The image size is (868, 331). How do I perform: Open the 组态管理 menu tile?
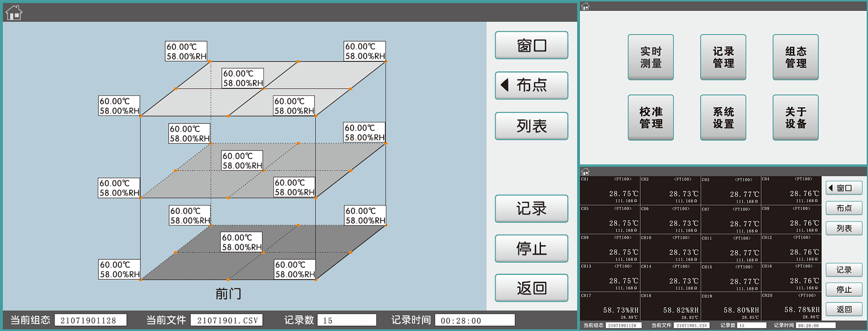pyautogui.click(x=795, y=57)
